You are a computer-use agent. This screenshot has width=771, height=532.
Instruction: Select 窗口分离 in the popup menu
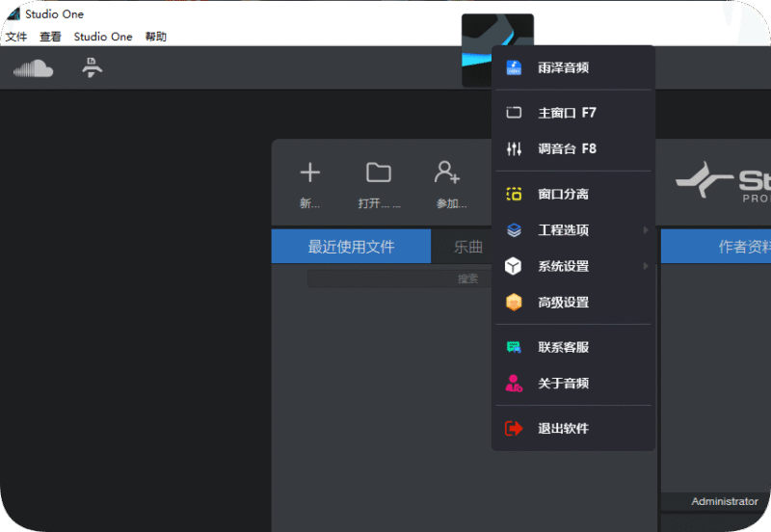pyautogui.click(x=573, y=194)
